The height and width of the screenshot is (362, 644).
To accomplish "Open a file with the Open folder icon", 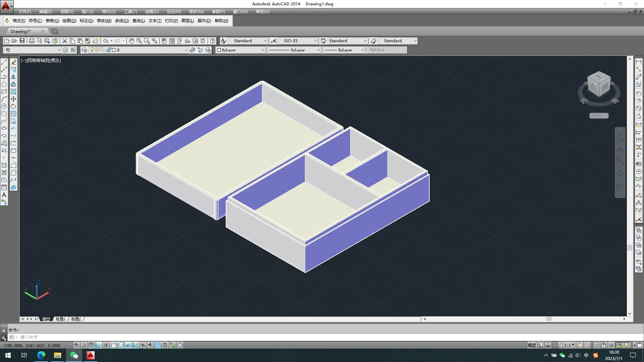I will 14,41.
